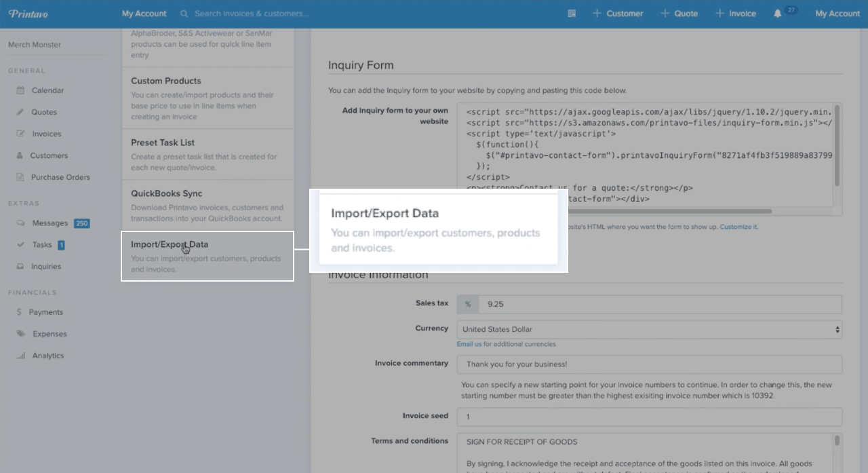Click the Sales tax input field
Image resolution: width=868 pixels, height=473 pixels.
[660, 304]
